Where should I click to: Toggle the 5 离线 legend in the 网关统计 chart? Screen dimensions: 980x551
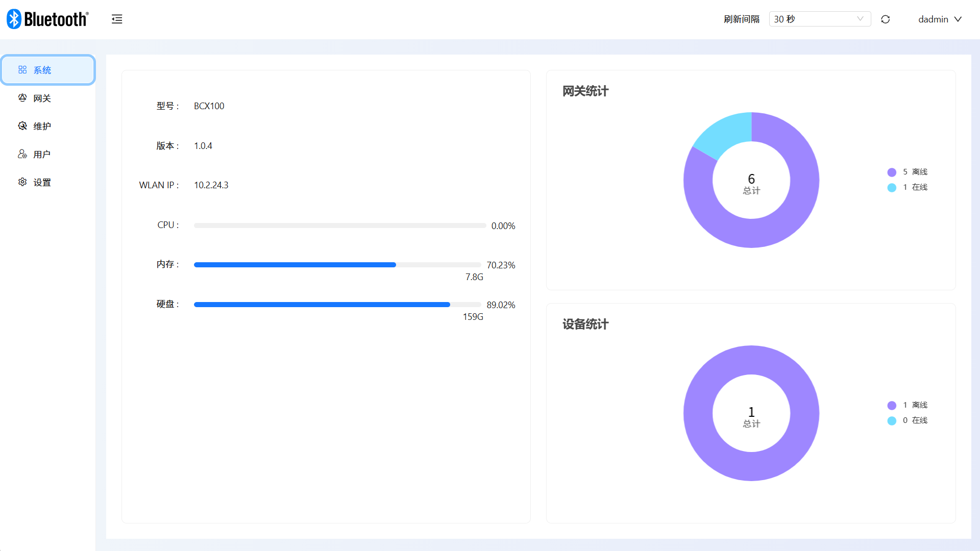tap(908, 172)
